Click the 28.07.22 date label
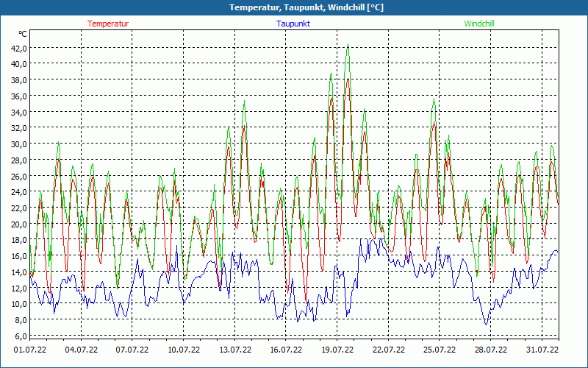 click(x=490, y=350)
